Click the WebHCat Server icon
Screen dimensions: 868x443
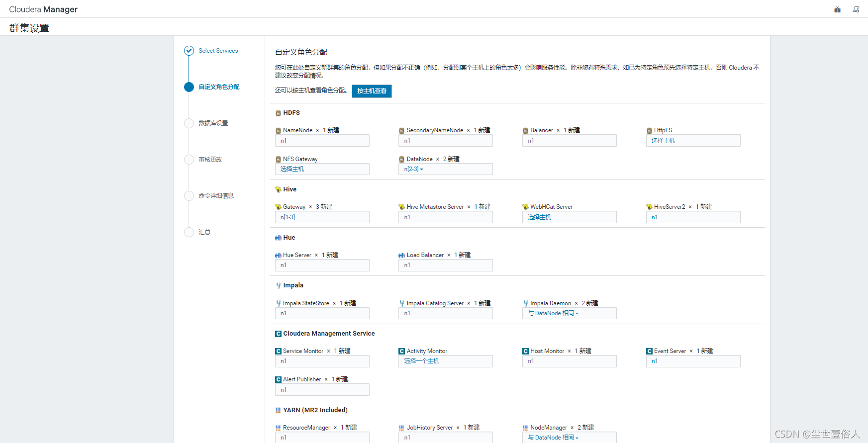click(525, 207)
